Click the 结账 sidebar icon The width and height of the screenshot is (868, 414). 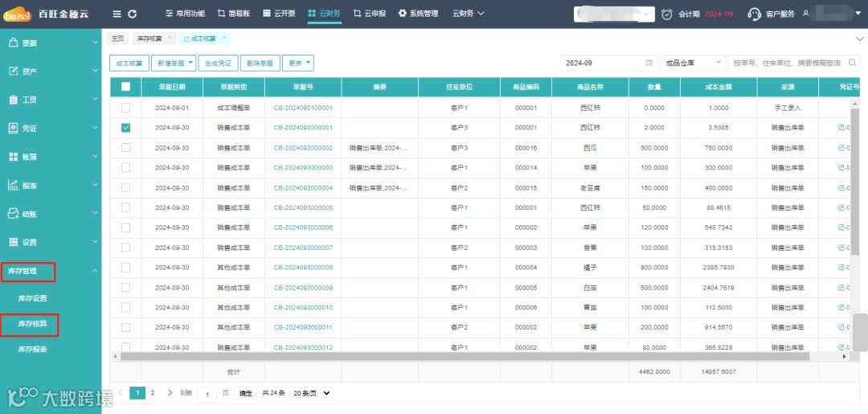coord(14,214)
